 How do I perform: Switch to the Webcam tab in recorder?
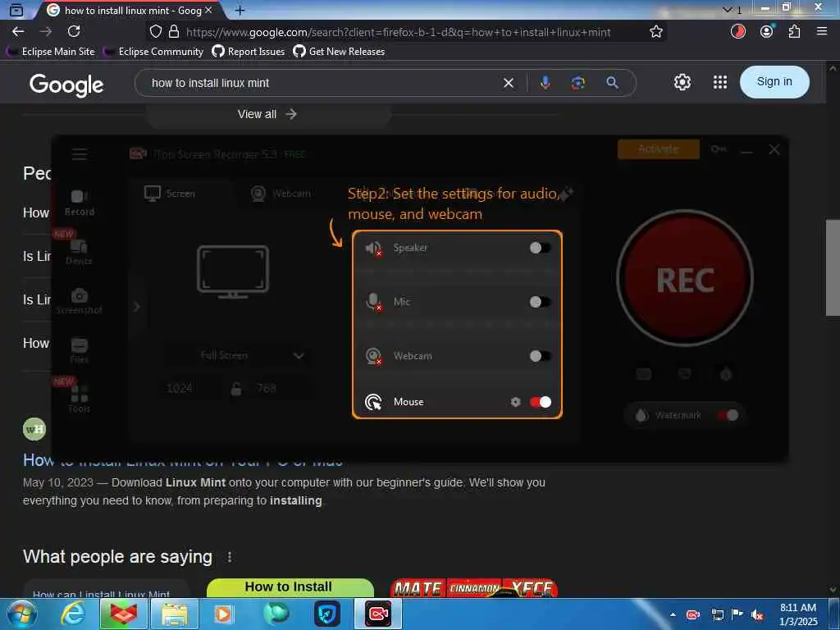click(281, 194)
